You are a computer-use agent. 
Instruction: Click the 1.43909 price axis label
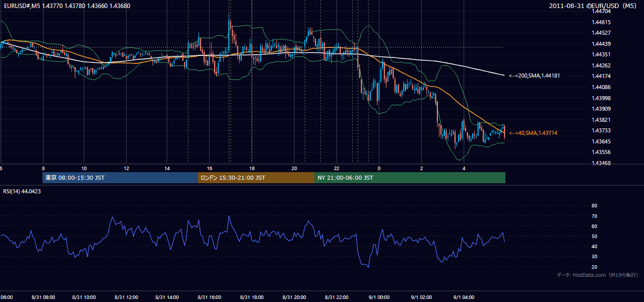point(601,109)
